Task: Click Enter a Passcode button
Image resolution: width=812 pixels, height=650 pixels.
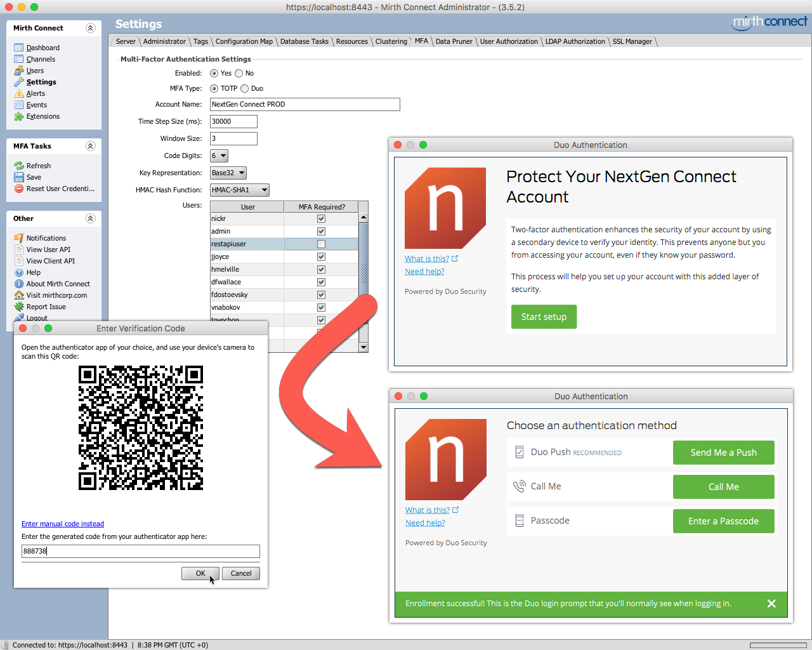Action: 723,521
